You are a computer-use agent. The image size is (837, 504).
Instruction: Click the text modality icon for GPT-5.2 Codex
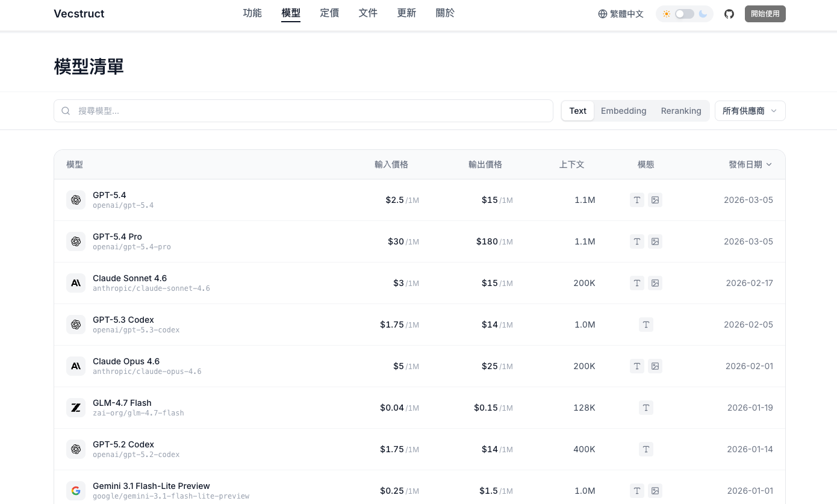646,449
